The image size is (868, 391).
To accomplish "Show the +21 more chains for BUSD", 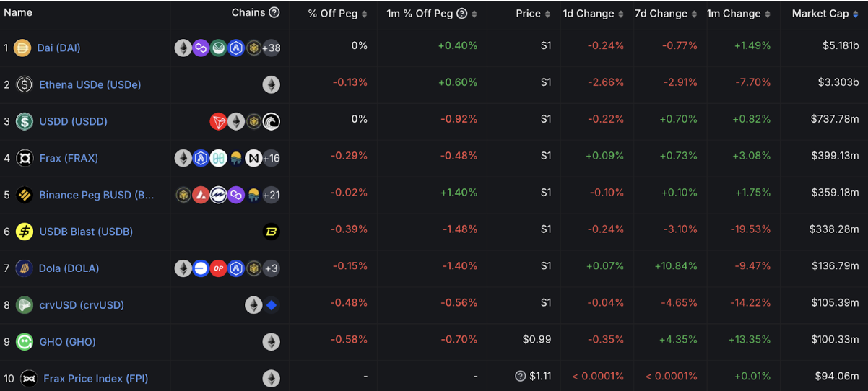I will [x=272, y=195].
